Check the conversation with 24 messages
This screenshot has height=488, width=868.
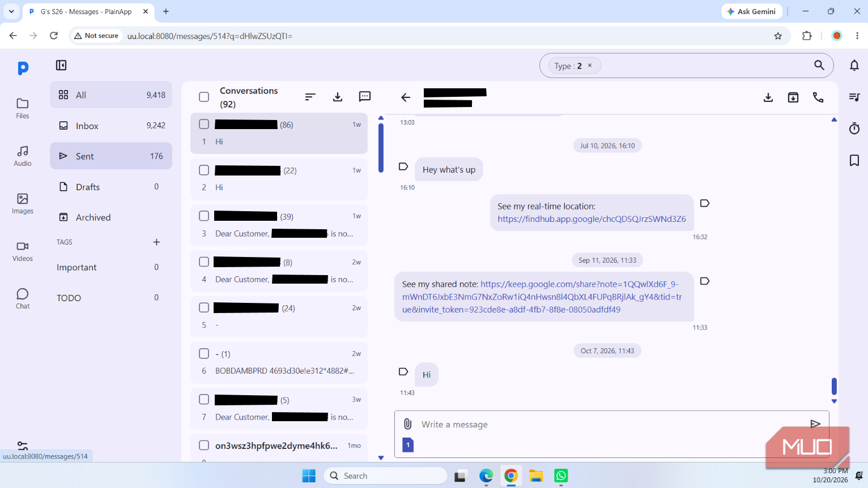coord(204,307)
